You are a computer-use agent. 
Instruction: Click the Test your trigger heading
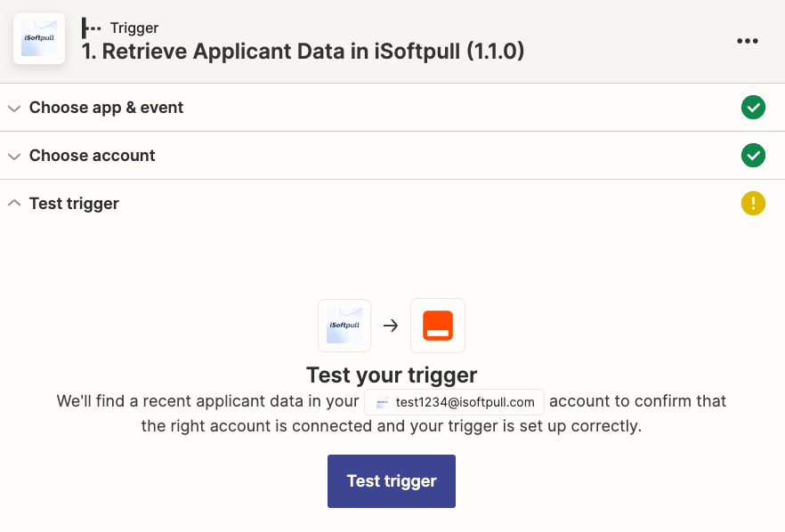pos(392,375)
